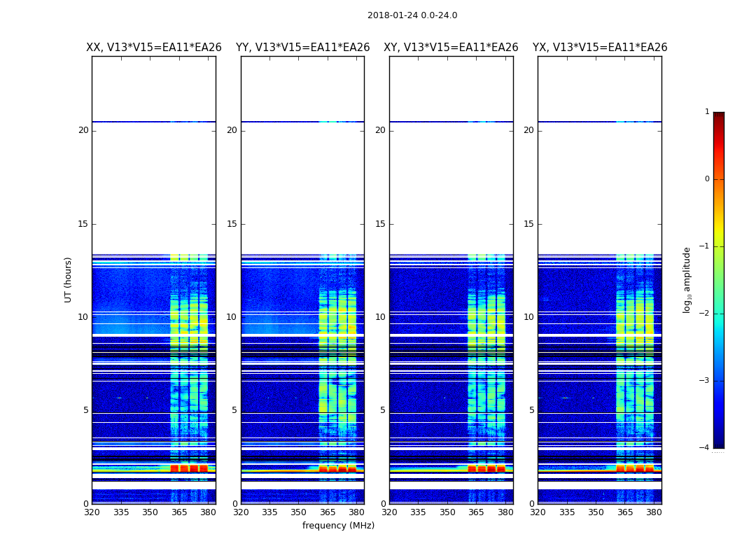735x560 pixels.
Task: Click the dark blue bottom of colorbar
Action: (718, 444)
